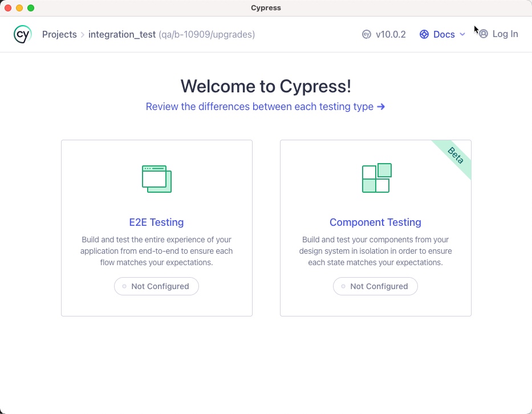
Task: Click the Cypress version icon next to v10.0.2
Action: [x=367, y=34]
